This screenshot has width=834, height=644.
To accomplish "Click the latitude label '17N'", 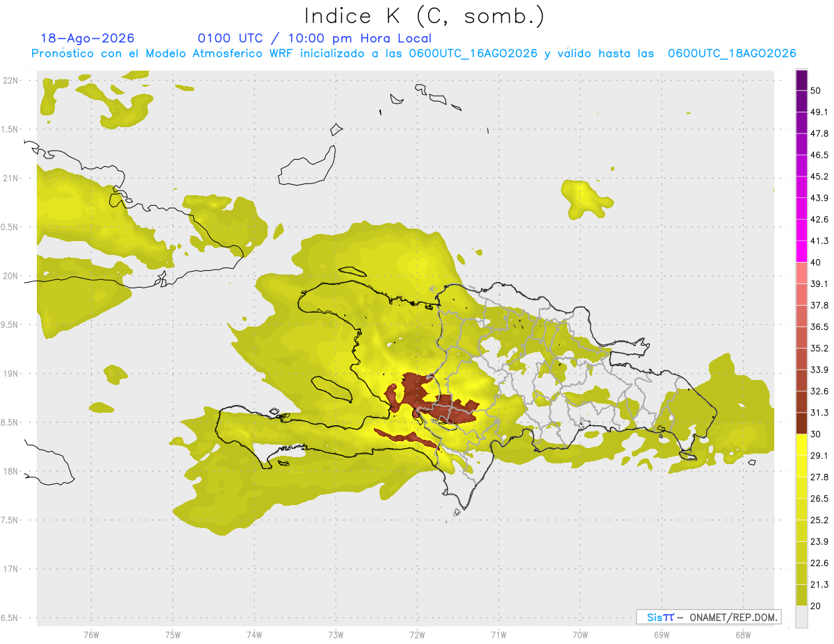I will [11, 569].
